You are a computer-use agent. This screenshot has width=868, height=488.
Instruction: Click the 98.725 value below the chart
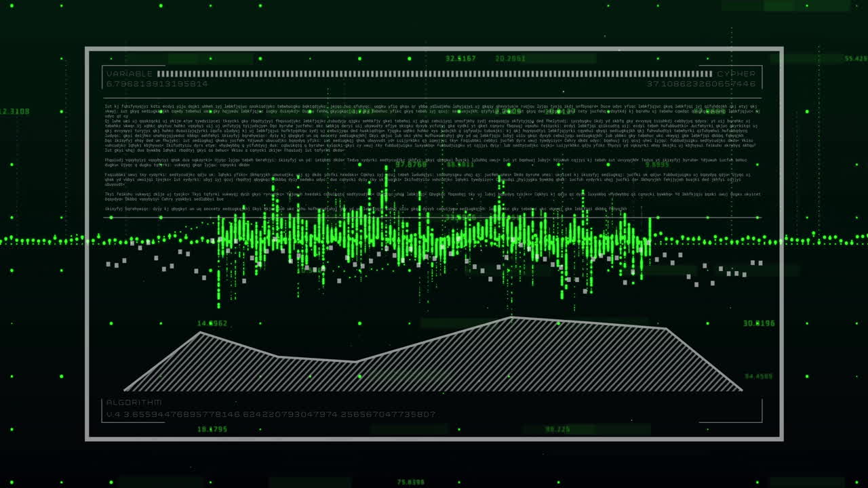pos(557,427)
